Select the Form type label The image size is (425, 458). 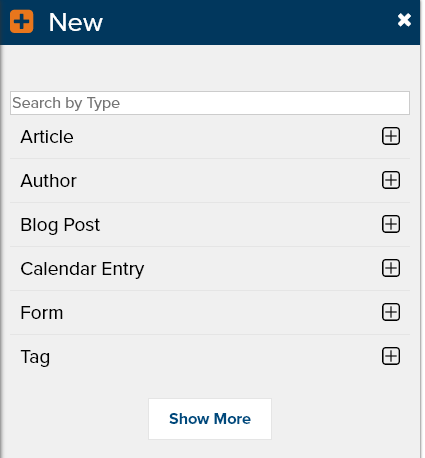[x=42, y=313]
